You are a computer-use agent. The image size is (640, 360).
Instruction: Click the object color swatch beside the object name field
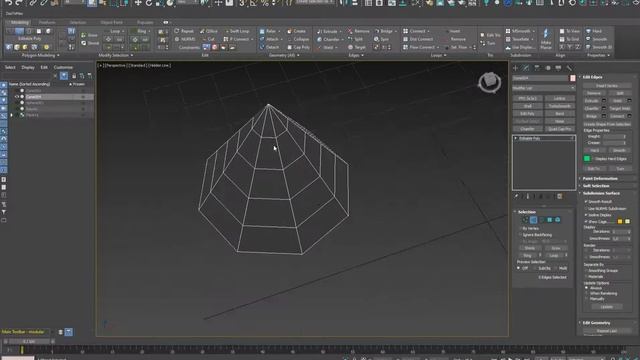[573, 78]
